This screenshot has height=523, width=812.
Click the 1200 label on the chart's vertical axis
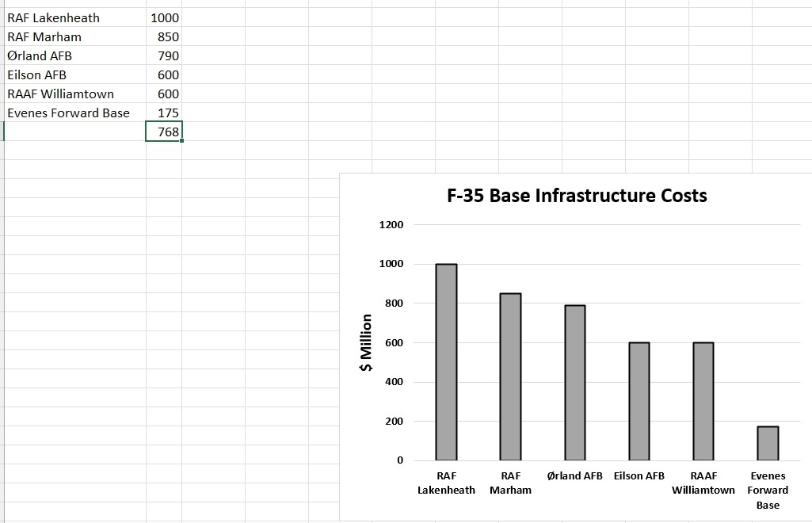point(391,225)
